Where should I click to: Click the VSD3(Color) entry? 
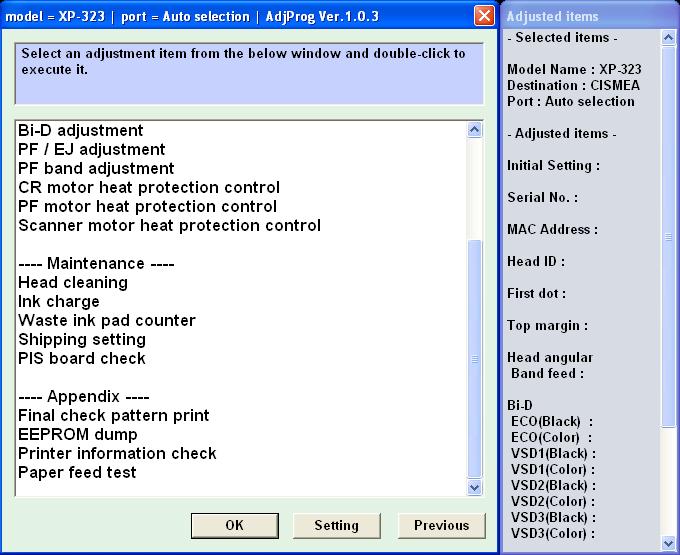(x=553, y=534)
